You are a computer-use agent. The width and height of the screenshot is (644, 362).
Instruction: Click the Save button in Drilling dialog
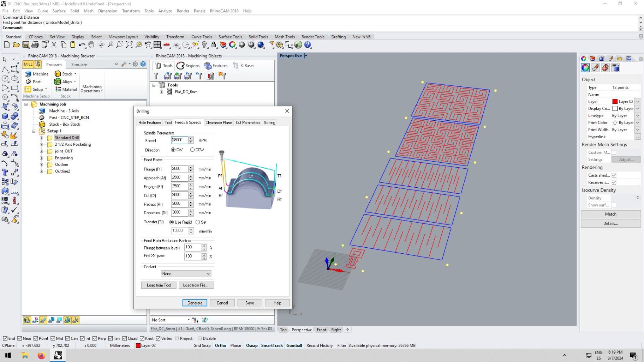pos(250,303)
